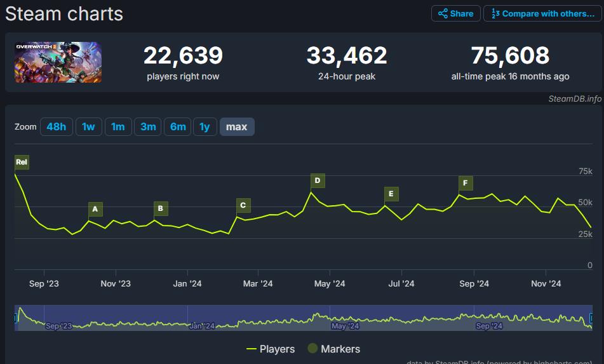The image size is (604, 364).
Task: Set chart zoom to 1m
Action: pyautogui.click(x=118, y=127)
